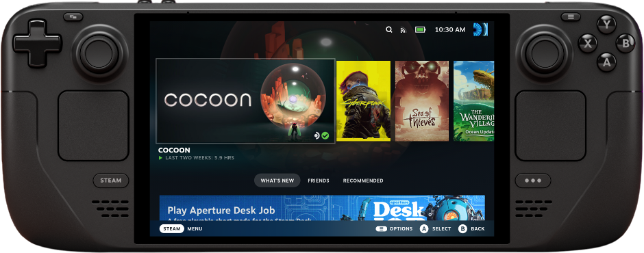The image size is (644, 253).
Task: Click the verified green checkmark on Cocoon
Action: [x=325, y=135]
